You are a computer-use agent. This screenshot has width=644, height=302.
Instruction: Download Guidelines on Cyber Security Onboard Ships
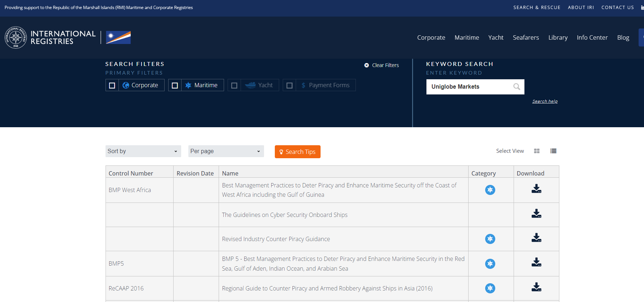[536, 214]
